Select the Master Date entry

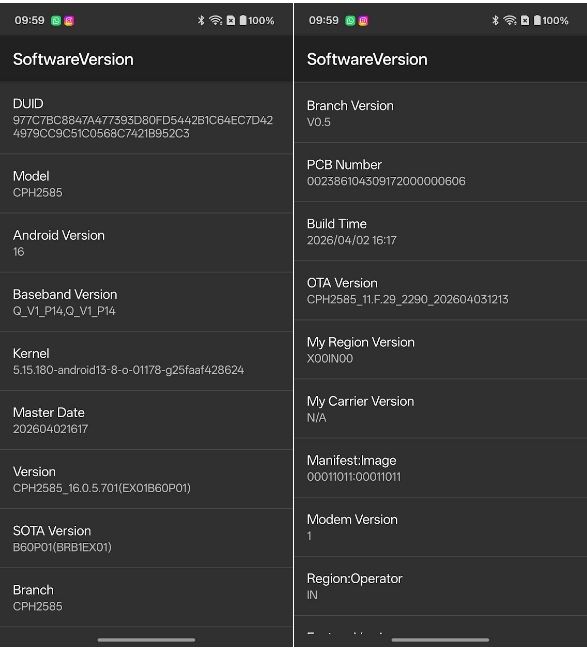coord(146,420)
